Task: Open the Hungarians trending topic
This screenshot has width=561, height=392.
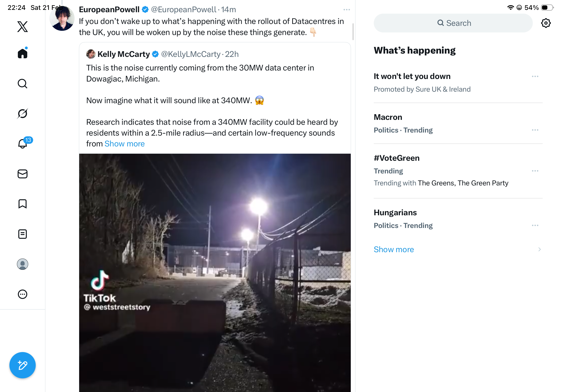Action: [x=395, y=213]
